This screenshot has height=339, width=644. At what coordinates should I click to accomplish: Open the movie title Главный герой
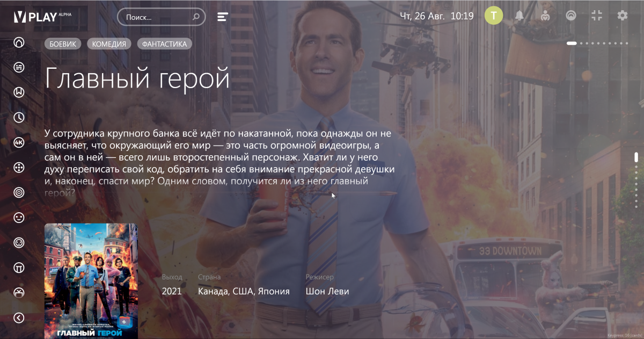coord(137,78)
